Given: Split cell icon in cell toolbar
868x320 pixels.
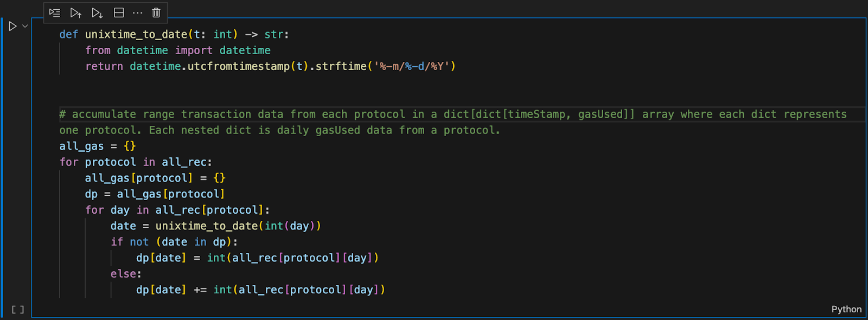Looking at the screenshot, I should tap(119, 12).
